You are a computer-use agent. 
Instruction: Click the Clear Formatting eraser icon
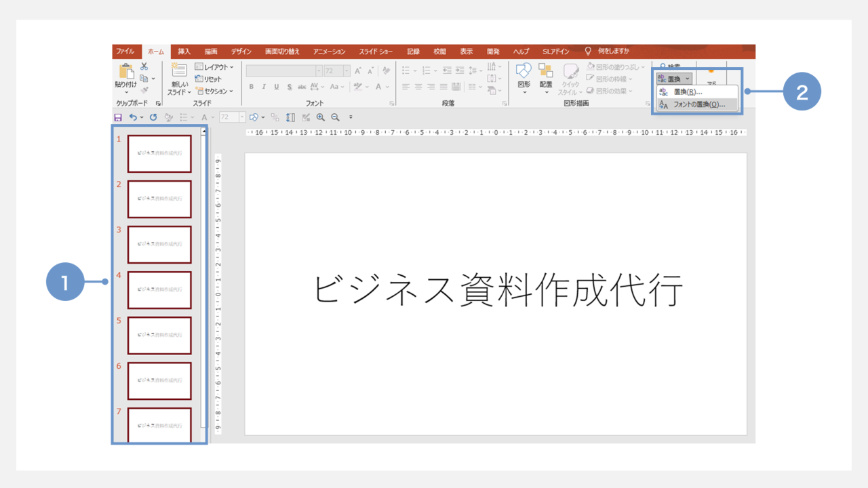click(x=386, y=71)
